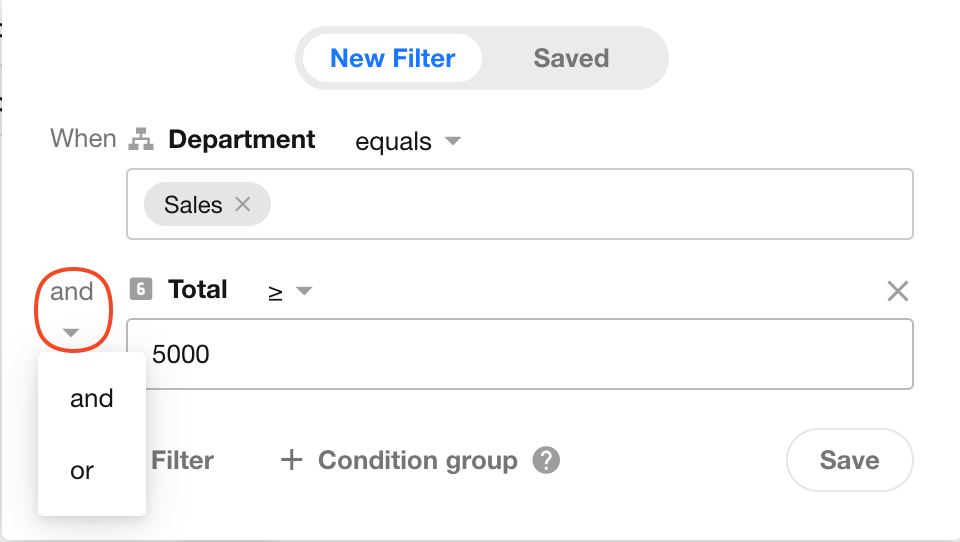960x542 pixels.
Task: Click the Total number field icon
Action: 141,290
